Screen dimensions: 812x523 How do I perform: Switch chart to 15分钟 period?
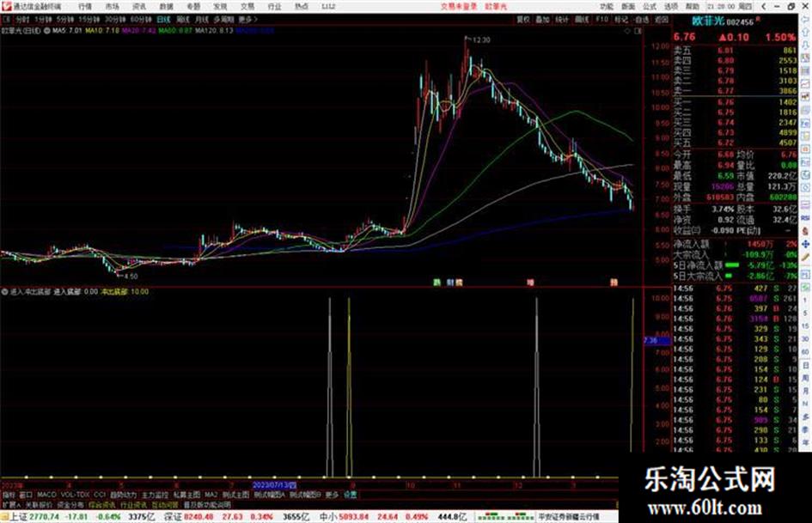pyautogui.click(x=89, y=20)
